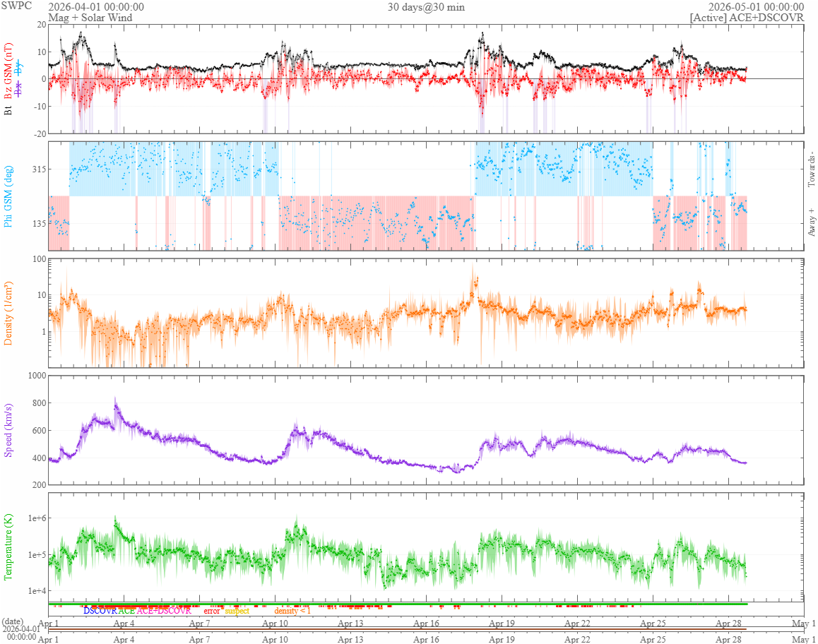Click the SWPC label in the corner
818x644 pixels.
click(16, 6)
